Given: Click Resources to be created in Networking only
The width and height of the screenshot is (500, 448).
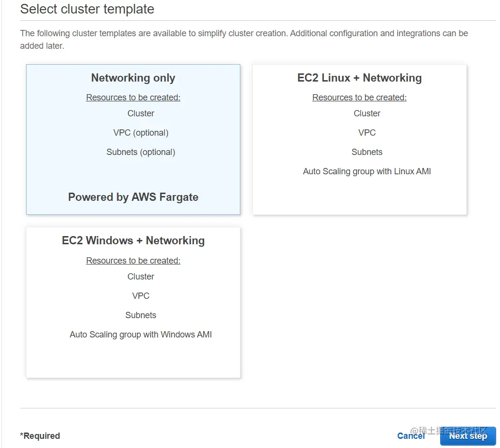Looking at the screenshot, I should (133, 98).
